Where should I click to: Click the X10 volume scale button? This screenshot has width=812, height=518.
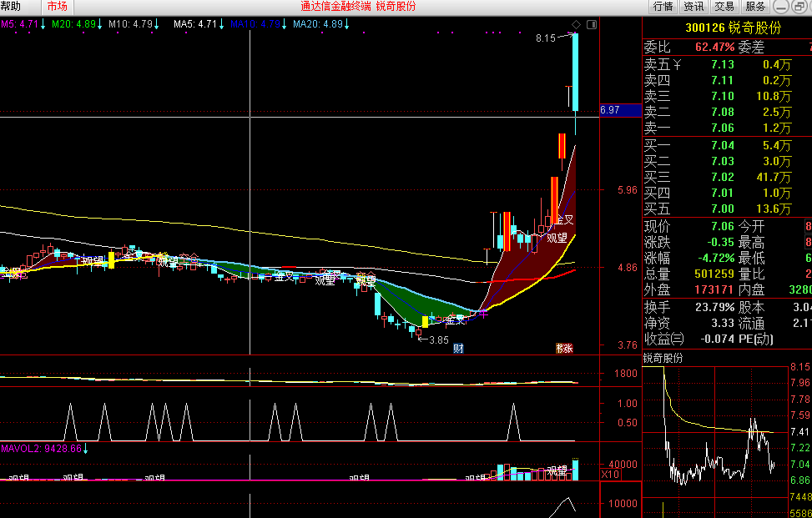pos(610,475)
